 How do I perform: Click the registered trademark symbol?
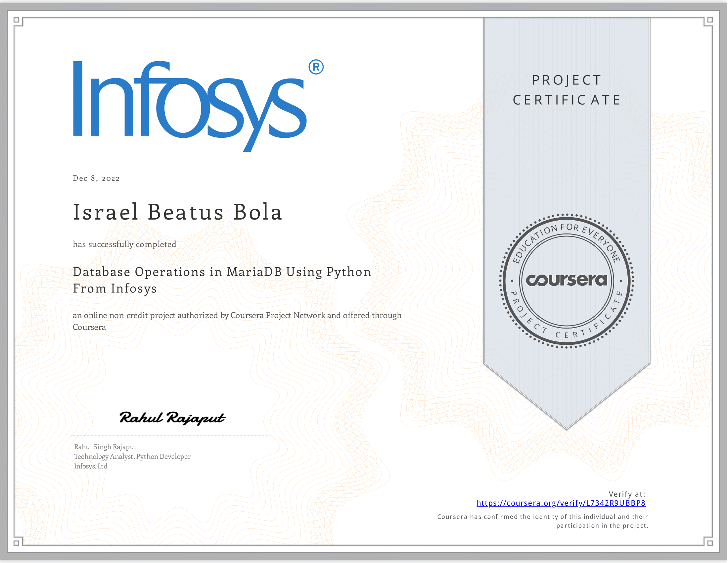tap(316, 67)
